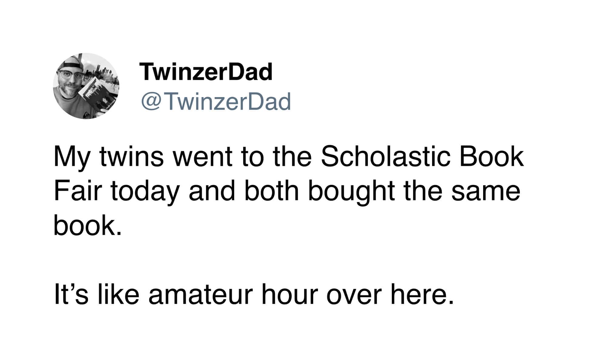596x364 pixels.
Task: Click the man's face in the avatar
Action: 69,79
